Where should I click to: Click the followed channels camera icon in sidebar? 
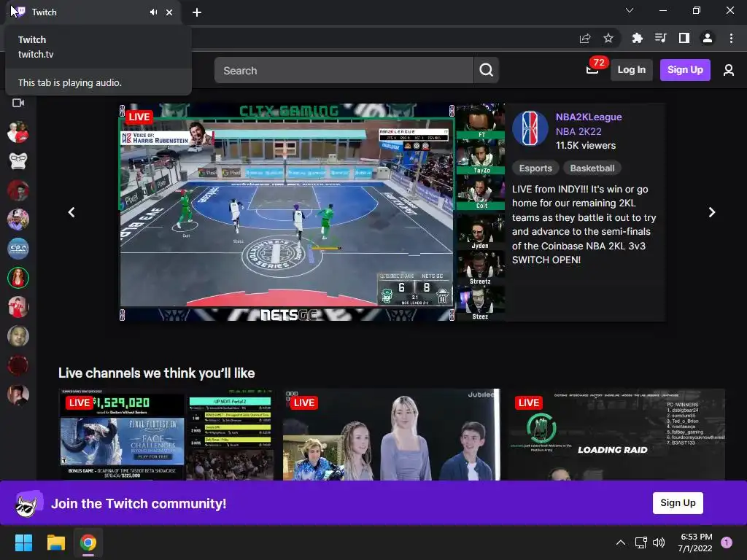pos(18,103)
